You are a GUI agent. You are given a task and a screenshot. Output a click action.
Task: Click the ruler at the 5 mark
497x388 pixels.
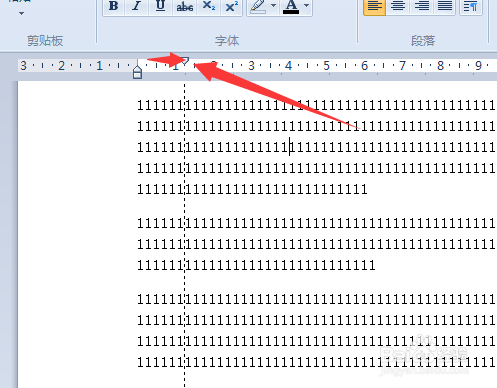click(x=326, y=66)
